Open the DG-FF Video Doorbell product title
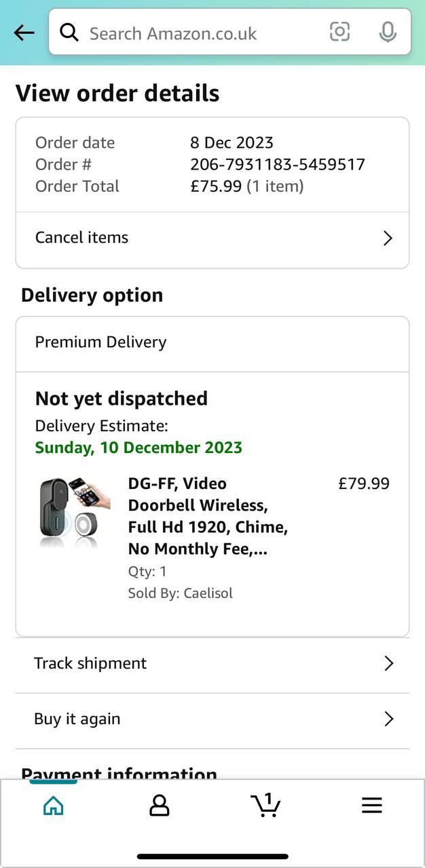Image resolution: width=425 pixels, height=868 pixels. point(208,516)
